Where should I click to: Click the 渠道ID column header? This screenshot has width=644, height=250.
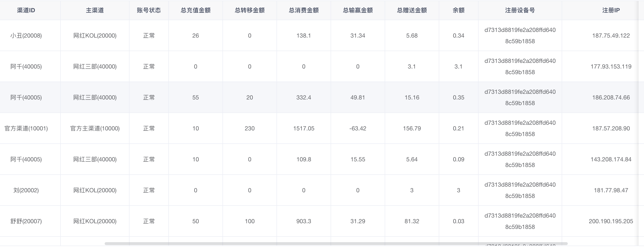26,10
